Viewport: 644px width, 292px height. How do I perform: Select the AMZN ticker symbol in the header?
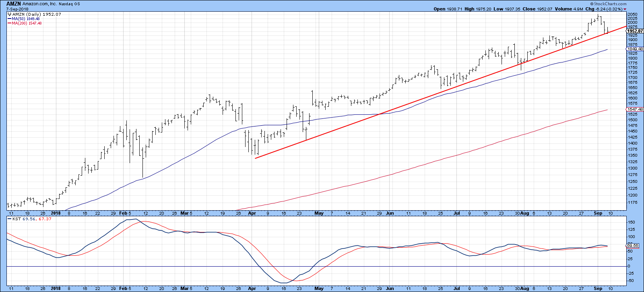coord(13,4)
